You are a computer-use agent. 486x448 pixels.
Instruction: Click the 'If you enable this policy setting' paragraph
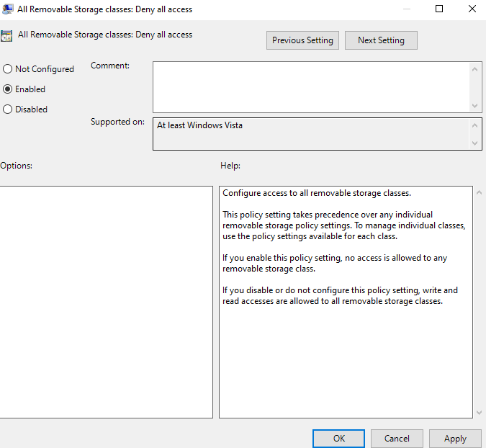335,263
